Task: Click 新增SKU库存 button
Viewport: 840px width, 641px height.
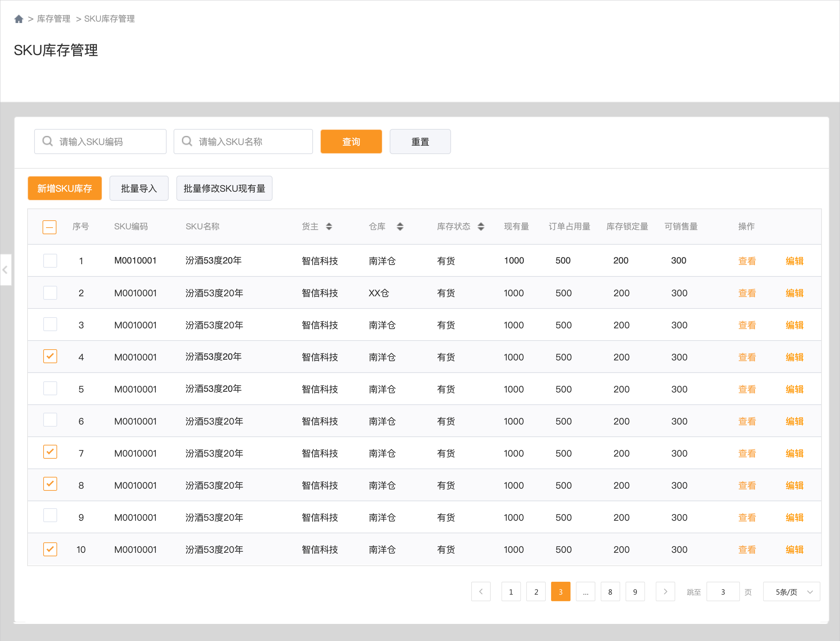Action: [x=65, y=188]
